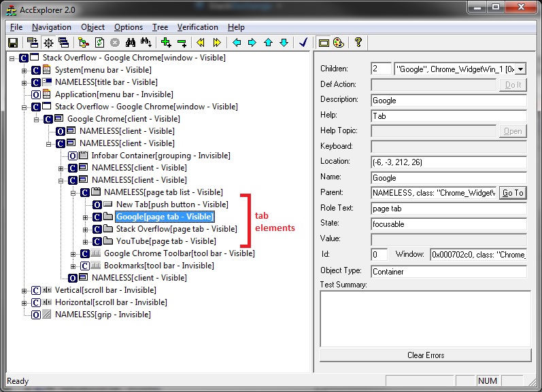Expand the Vertical scroll bar node

tap(24, 291)
